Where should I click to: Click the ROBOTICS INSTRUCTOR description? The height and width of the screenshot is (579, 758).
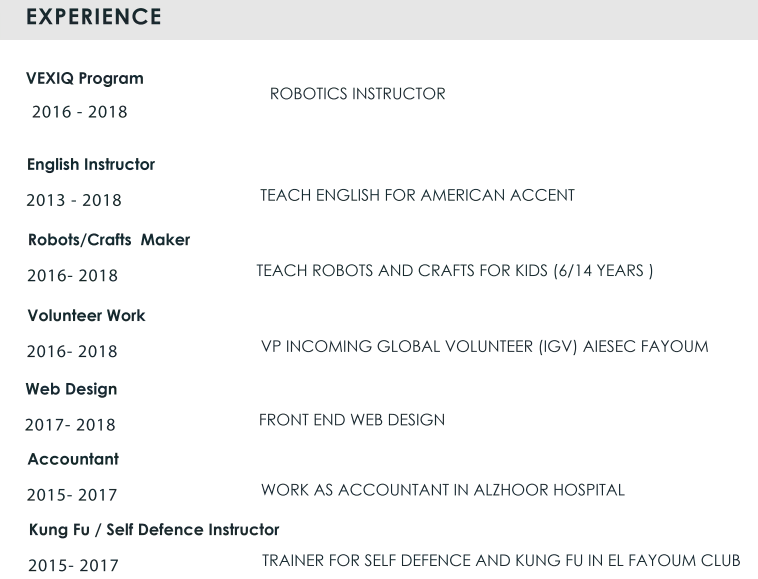(358, 94)
